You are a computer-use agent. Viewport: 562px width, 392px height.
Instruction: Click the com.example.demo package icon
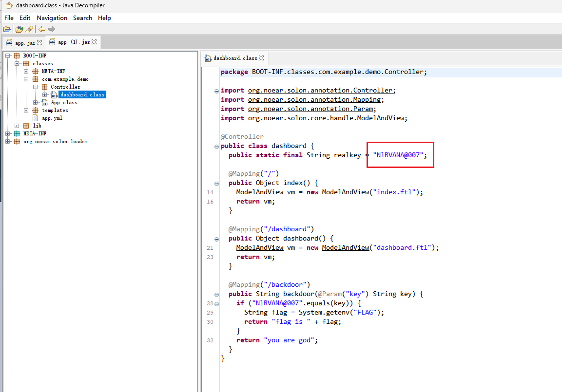(36, 79)
